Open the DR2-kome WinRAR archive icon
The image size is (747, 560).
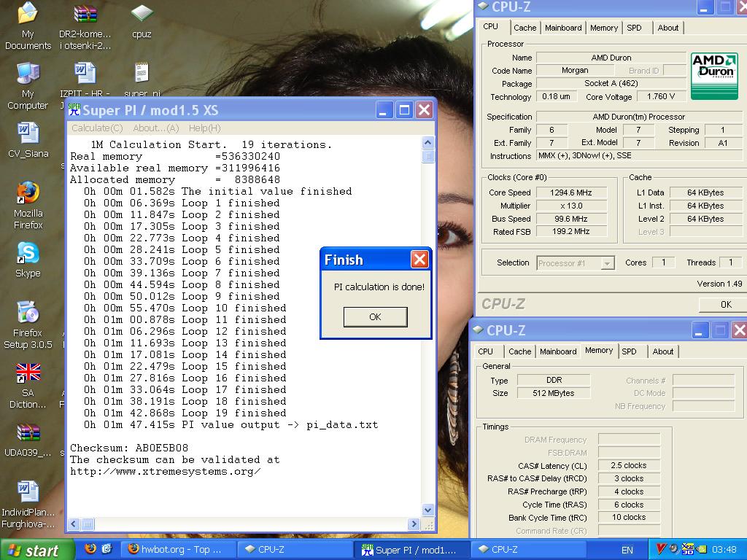(85, 25)
